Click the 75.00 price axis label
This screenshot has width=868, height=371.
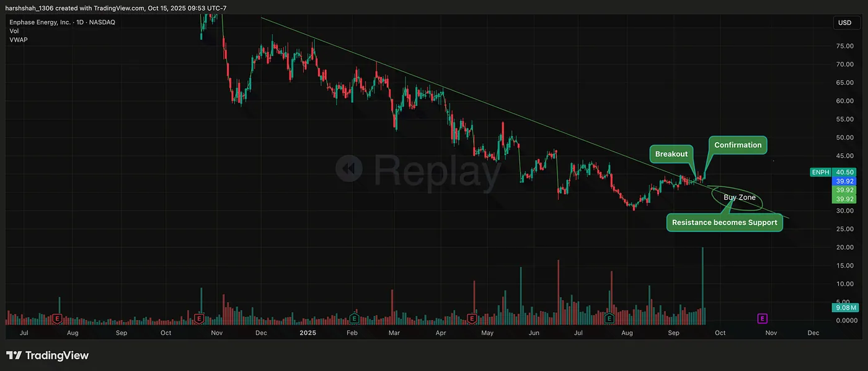click(846, 46)
